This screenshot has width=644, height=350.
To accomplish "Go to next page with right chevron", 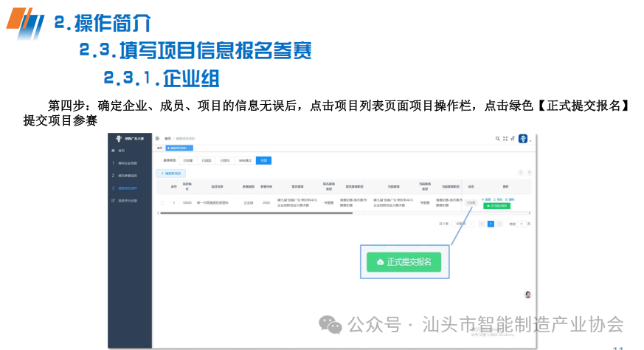I will 500,224.
